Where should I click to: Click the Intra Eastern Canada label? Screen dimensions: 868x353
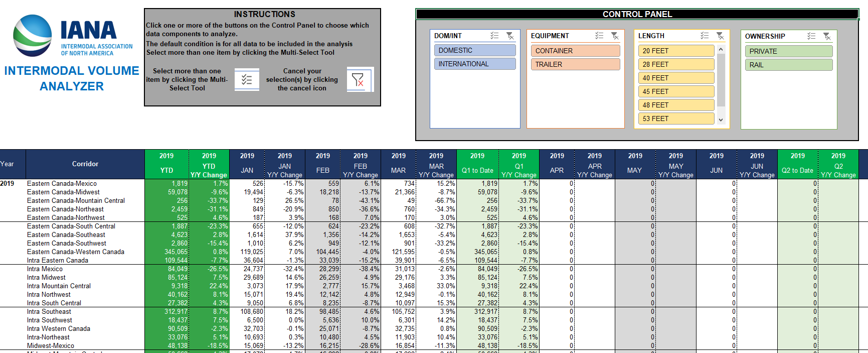pos(58,260)
